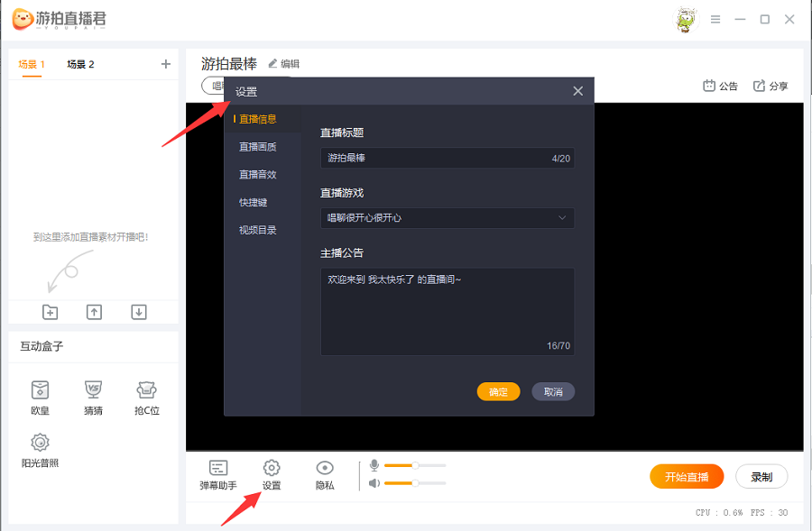
Task: Click the 隐私 privacy icon
Action: 325,474
